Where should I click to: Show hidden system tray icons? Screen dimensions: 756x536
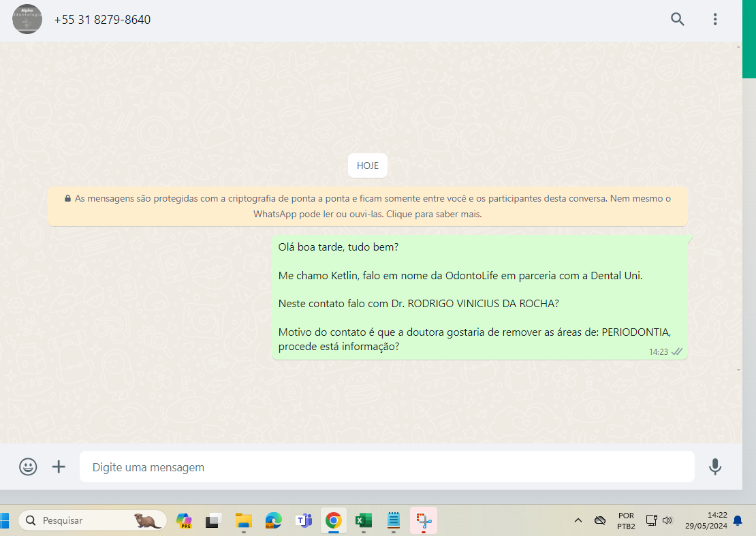coord(578,520)
